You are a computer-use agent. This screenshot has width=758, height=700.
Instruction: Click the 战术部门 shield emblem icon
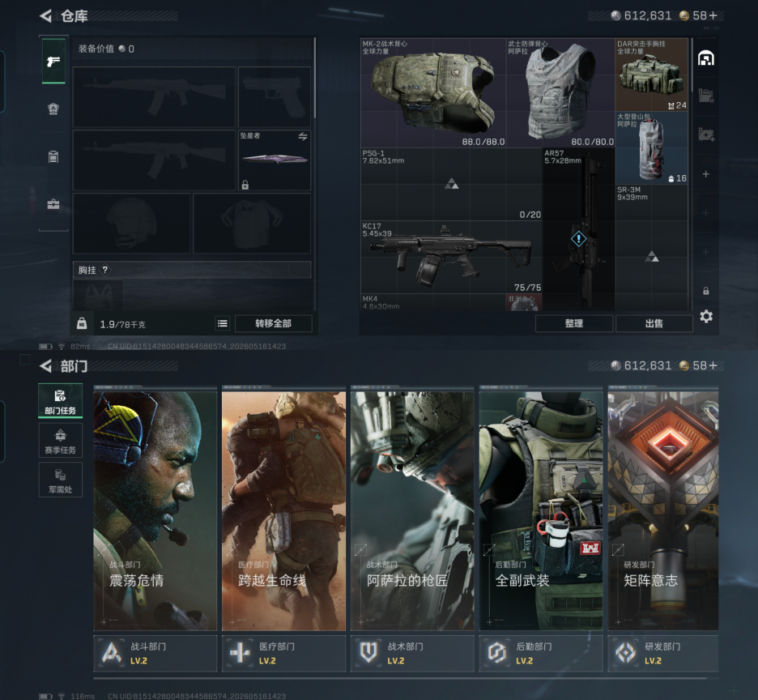[368, 652]
